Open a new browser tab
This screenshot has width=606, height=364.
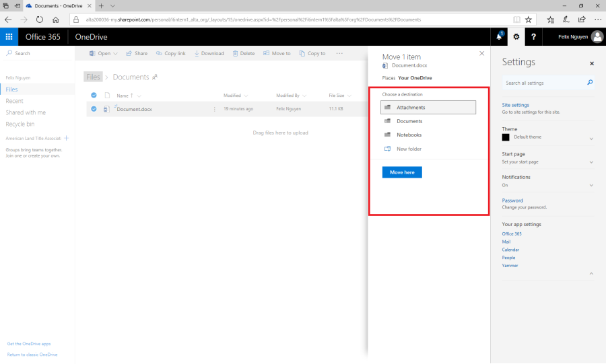(x=101, y=6)
